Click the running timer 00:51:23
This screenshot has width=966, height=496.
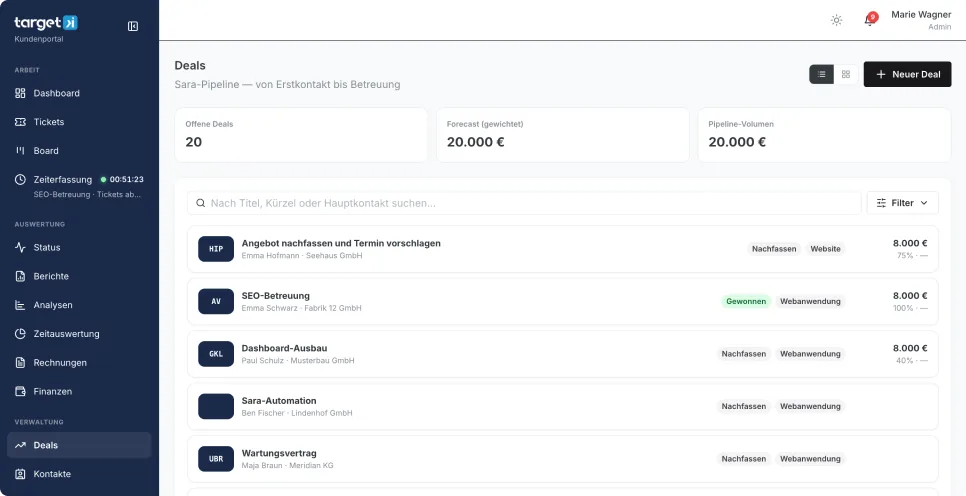[122, 179]
